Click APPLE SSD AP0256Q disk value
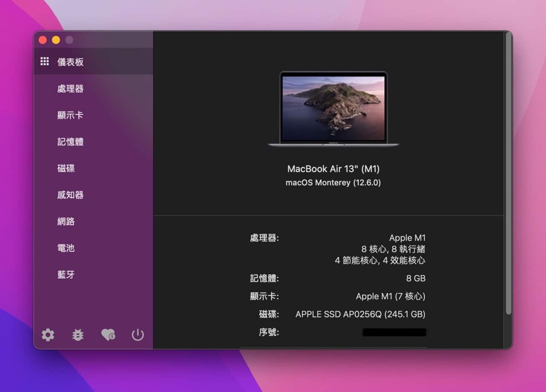Screen dimensions: 546x392 point(360,314)
